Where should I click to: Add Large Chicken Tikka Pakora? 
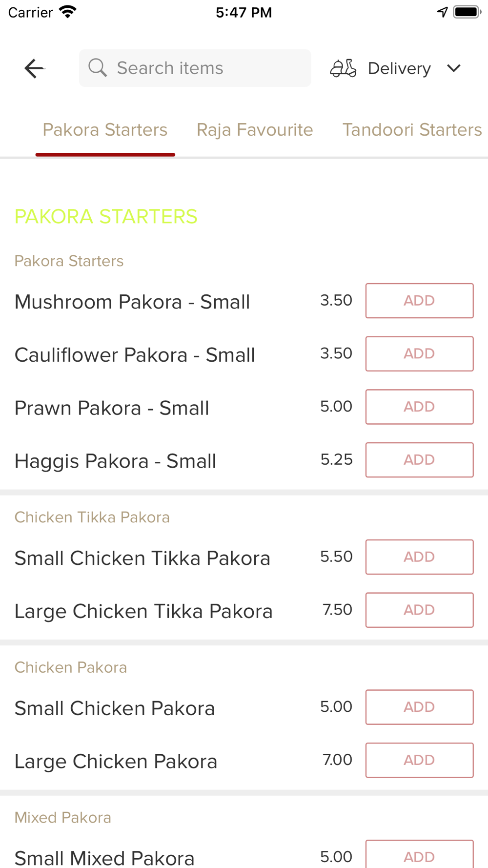[x=419, y=610]
